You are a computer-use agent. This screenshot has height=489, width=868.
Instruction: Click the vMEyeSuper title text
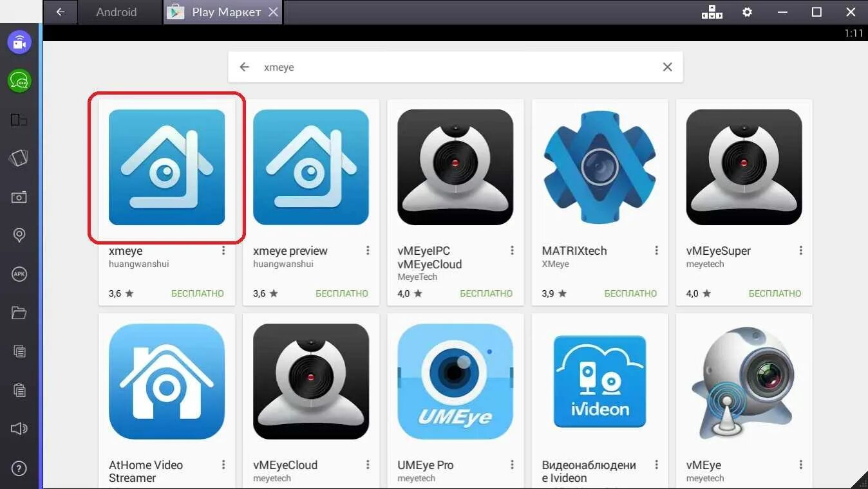[x=719, y=251]
